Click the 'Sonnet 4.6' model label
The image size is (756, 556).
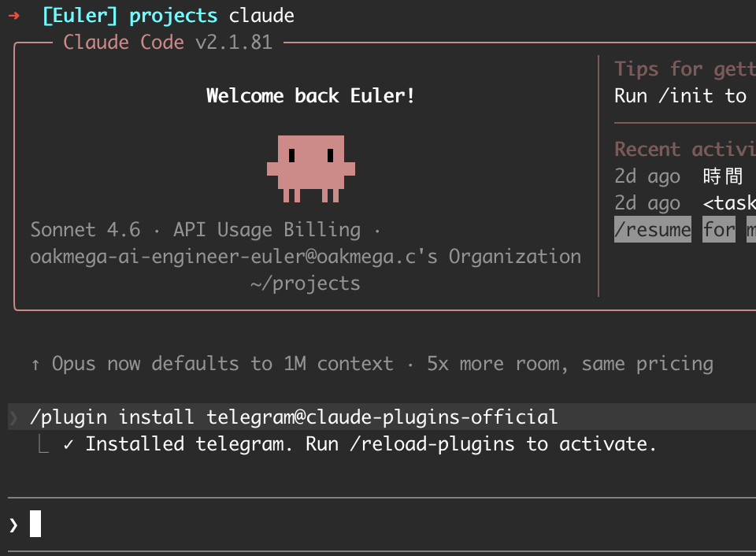click(85, 229)
